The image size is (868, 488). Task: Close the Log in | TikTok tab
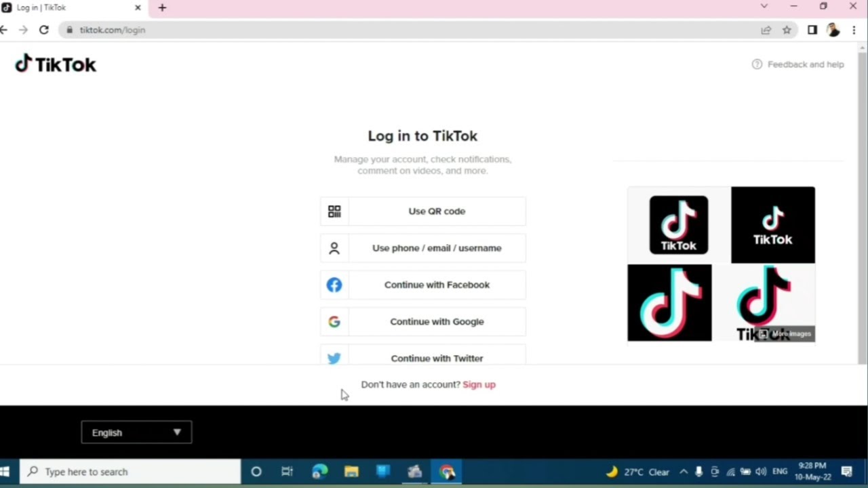138,8
